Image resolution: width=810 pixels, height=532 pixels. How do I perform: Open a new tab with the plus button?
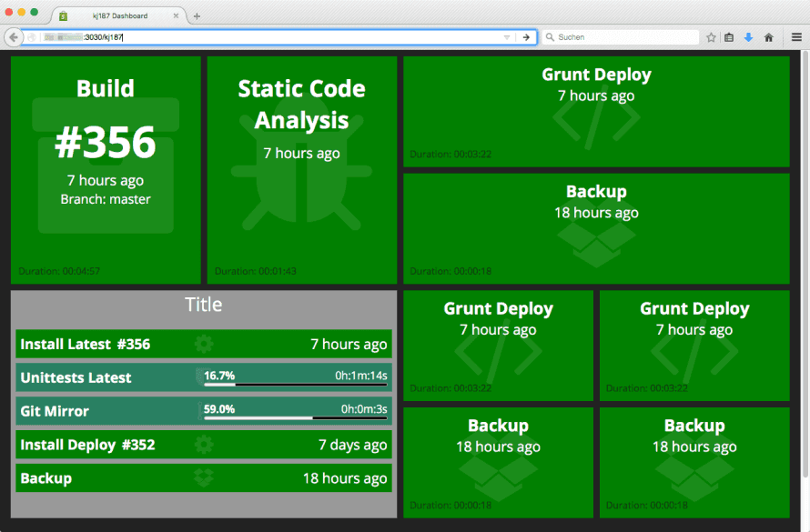[x=197, y=15]
